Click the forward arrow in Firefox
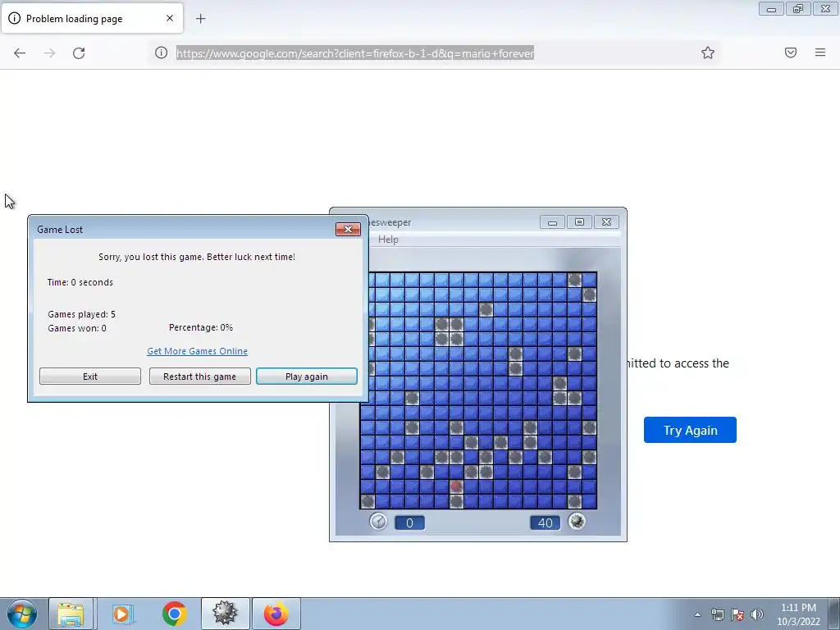Viewport: 840px width, 630px height. (x=49, y=52)
